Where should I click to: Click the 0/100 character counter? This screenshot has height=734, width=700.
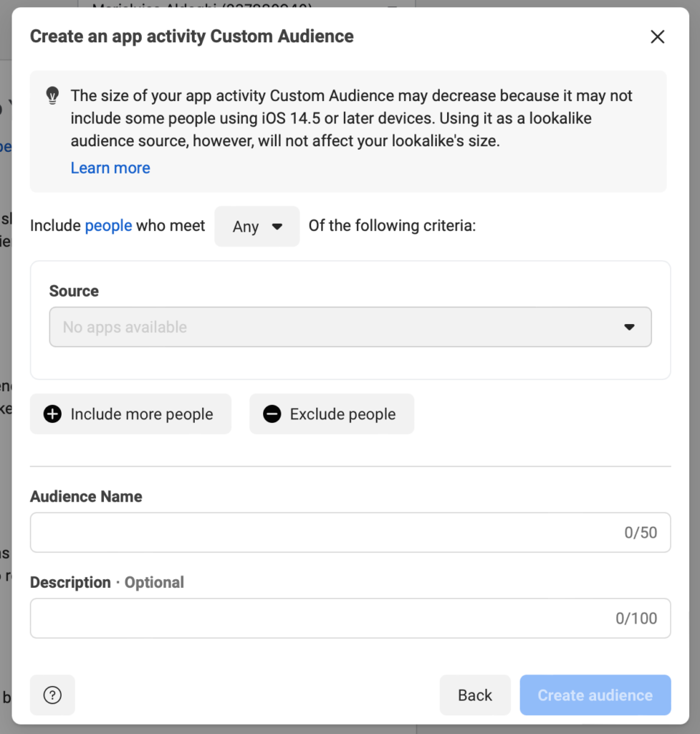point(636,618)
